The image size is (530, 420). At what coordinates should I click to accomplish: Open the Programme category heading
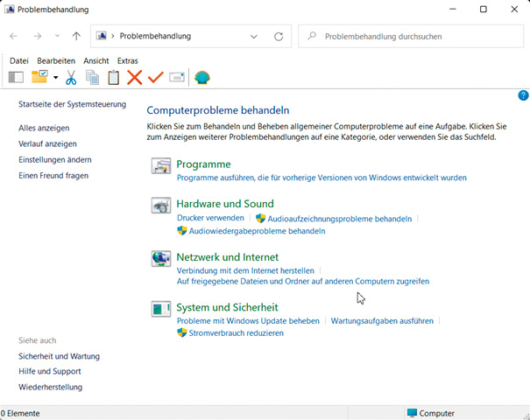203,164
